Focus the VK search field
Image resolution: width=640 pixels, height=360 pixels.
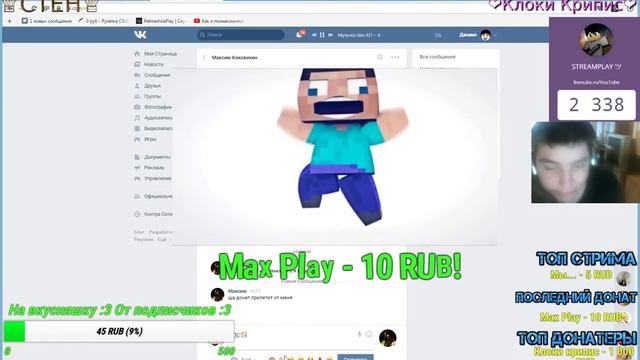[x=240, y=35]
